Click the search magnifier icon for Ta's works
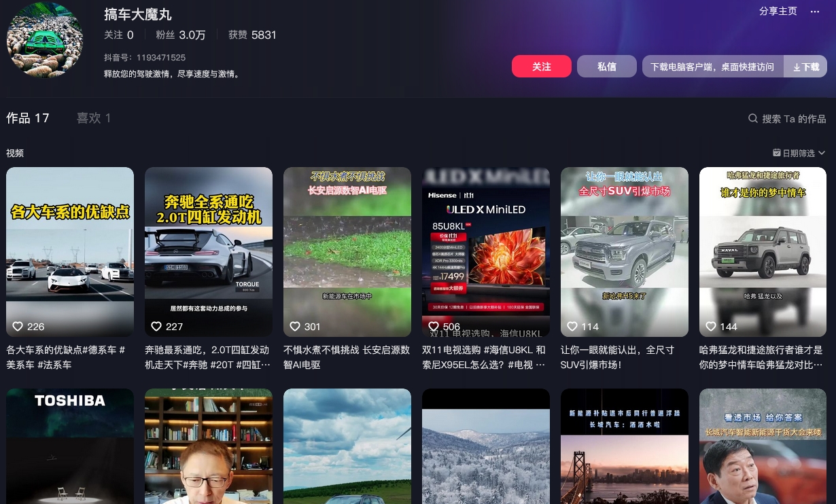836x504 pixels. pyautogui.click(x=753, y=118)
